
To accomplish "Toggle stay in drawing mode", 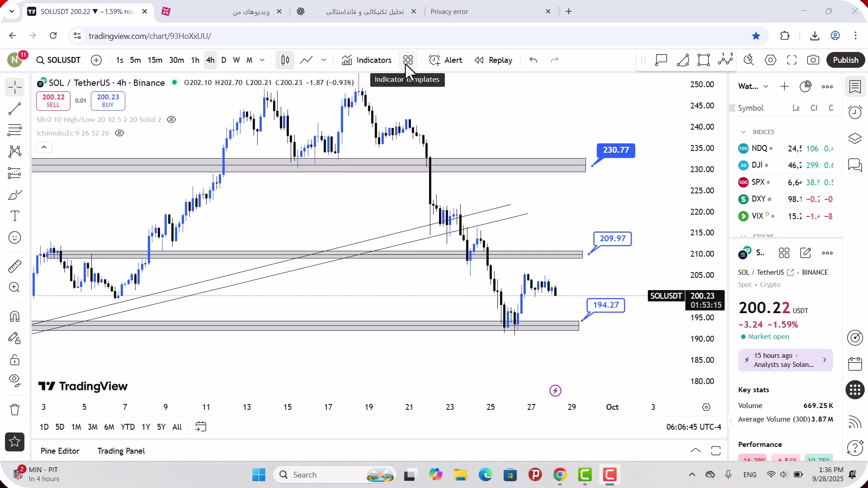I will tap(15, 338).
